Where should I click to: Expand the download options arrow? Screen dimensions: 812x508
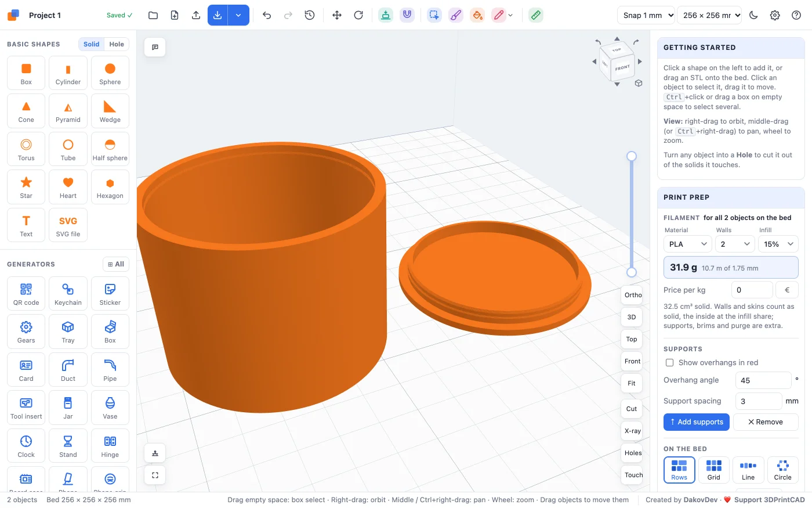point(238,15)
